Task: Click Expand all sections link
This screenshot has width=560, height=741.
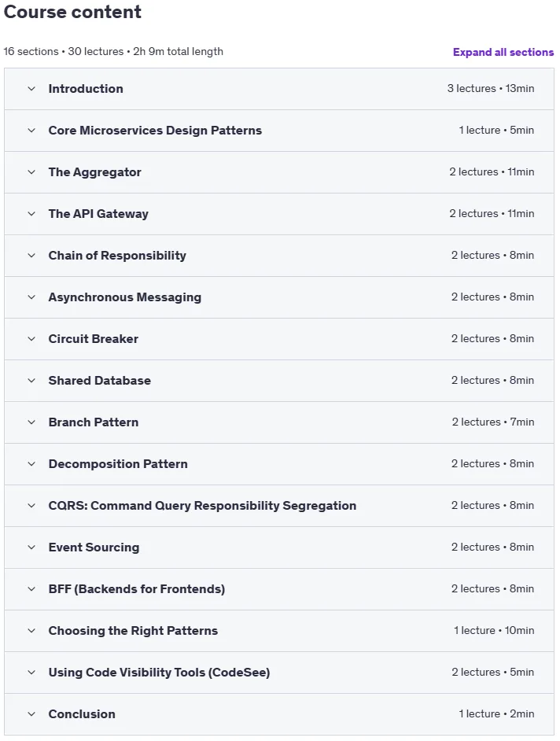Action: click(x=503, y=52)
